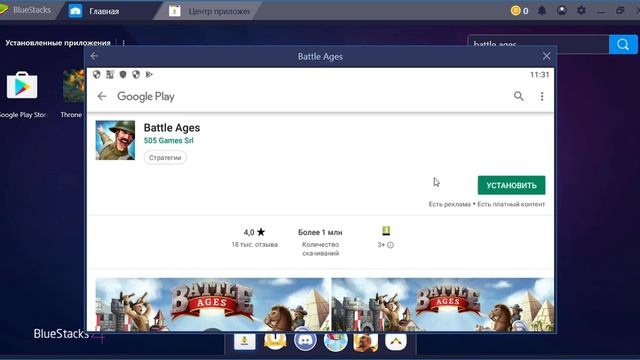640x360 pixels.
Task: Open soldier game icon in dock
Action: pos(365,342)
